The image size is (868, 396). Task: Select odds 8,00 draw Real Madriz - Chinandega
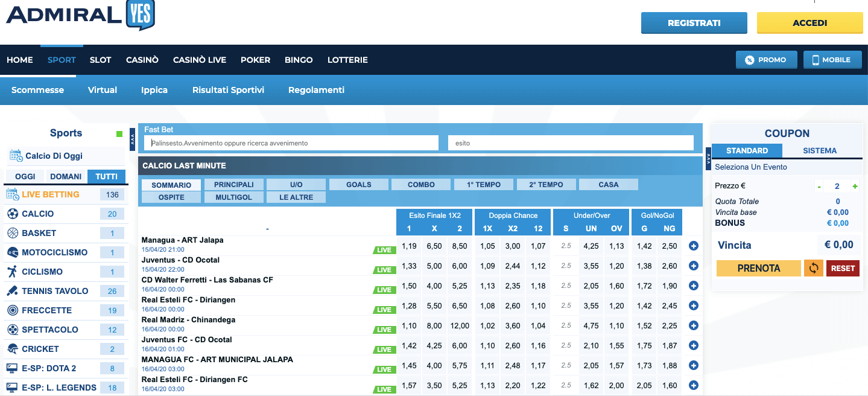tap(434, 325)
